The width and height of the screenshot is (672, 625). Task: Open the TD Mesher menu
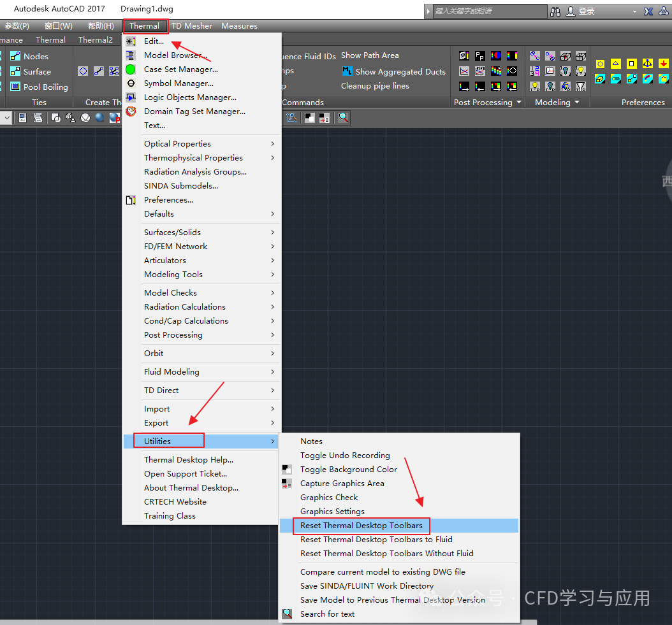pyautogui.click(x=192, y=26)
